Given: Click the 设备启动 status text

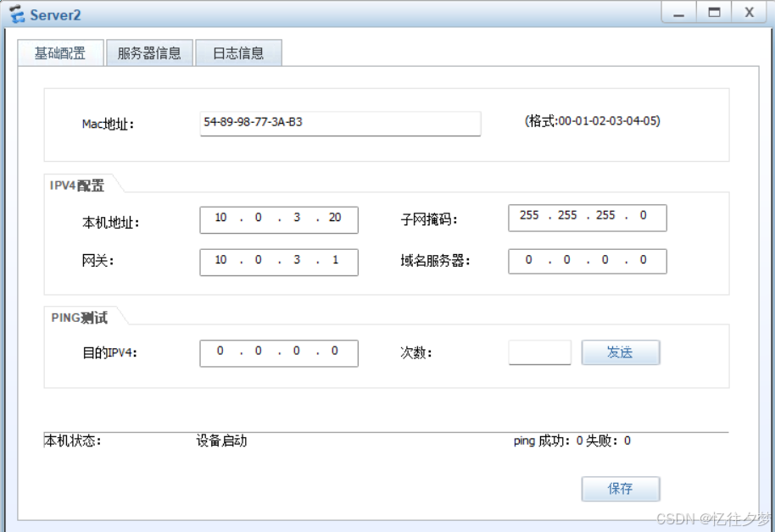Looking at the screenshot, I should pyautogui.click(x=221, y=441).
